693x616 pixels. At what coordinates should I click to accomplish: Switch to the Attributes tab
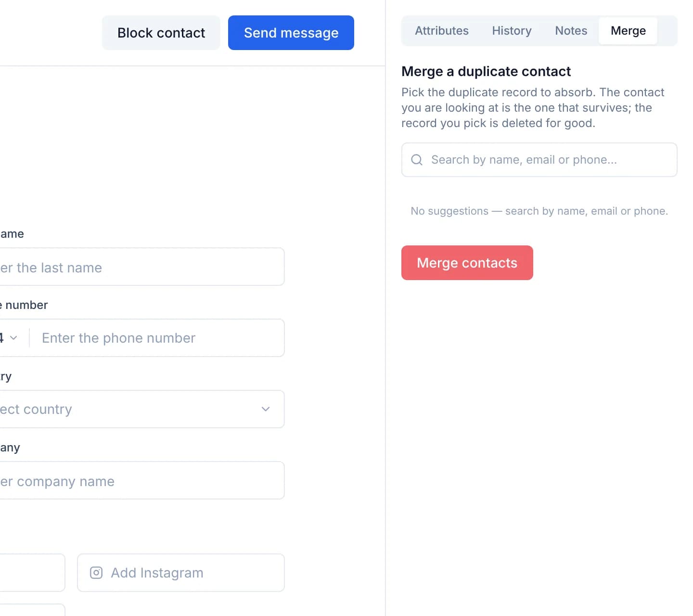pos(442,31)
